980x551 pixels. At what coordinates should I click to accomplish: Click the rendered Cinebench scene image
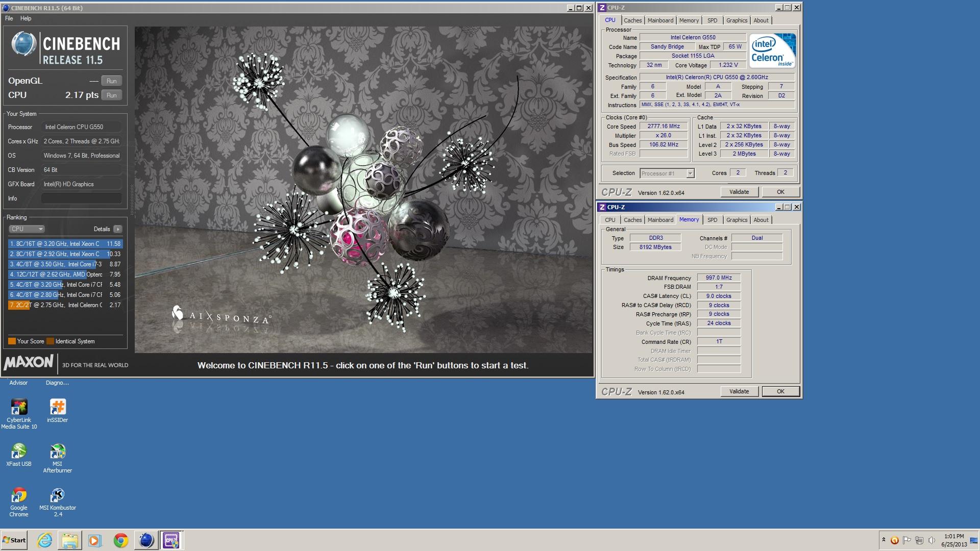tap(363, 189)
